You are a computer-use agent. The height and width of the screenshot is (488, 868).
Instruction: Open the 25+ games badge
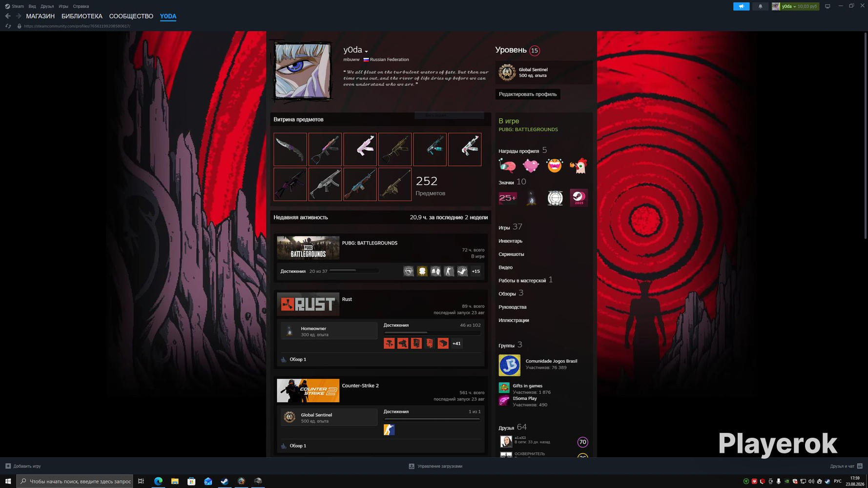507,198
